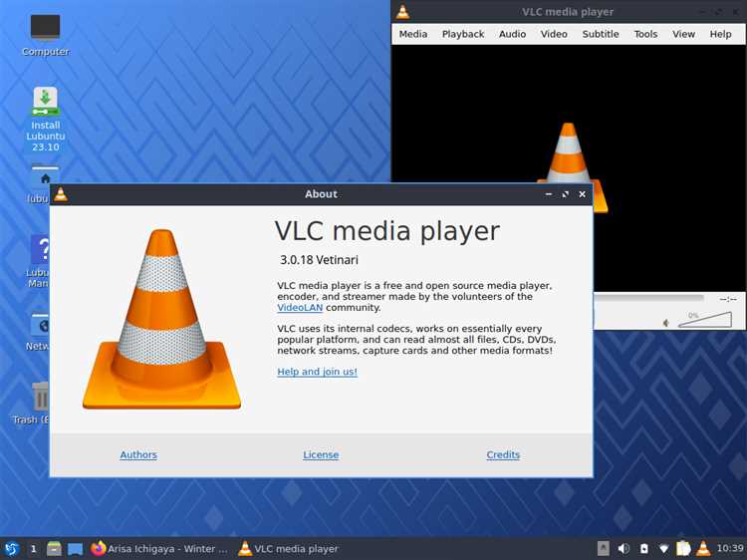The width and height of the screenshot is (747, 560).
Task: Close the About dialog
Action: tap(582, 194)
